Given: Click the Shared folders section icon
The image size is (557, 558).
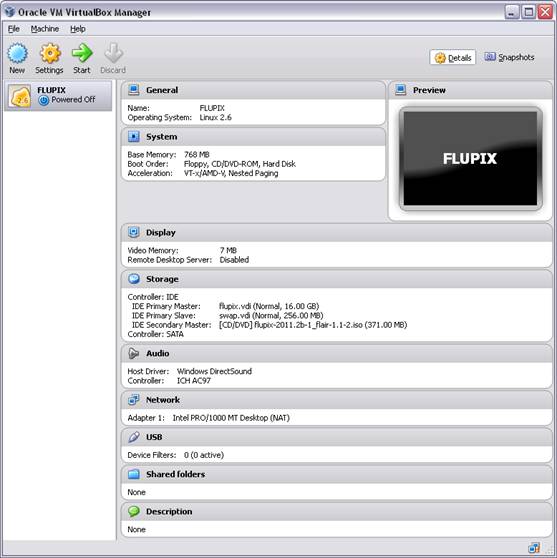Looking at the screenshot, I should [x=133, y=474].
